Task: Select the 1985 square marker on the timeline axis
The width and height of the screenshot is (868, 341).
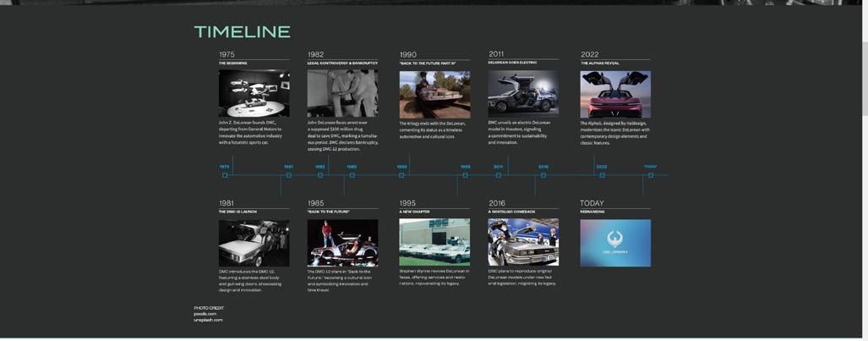Action: 352,175
